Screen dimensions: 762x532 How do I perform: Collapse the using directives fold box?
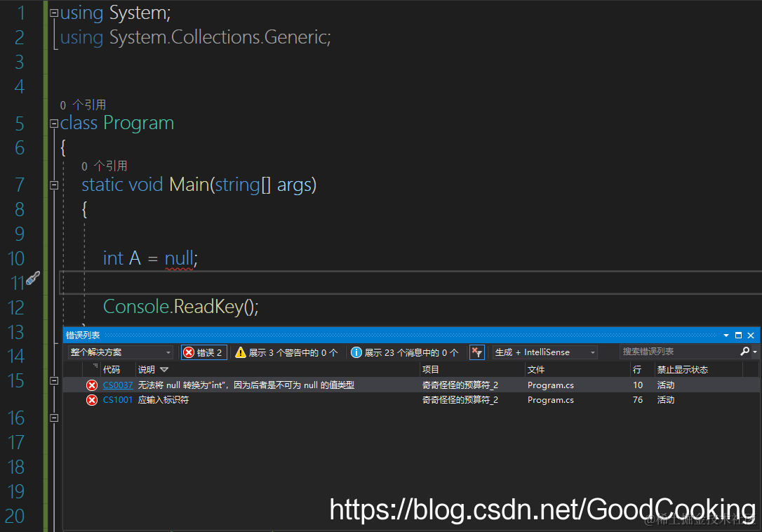pyautogui.click(x=54, y=13)
